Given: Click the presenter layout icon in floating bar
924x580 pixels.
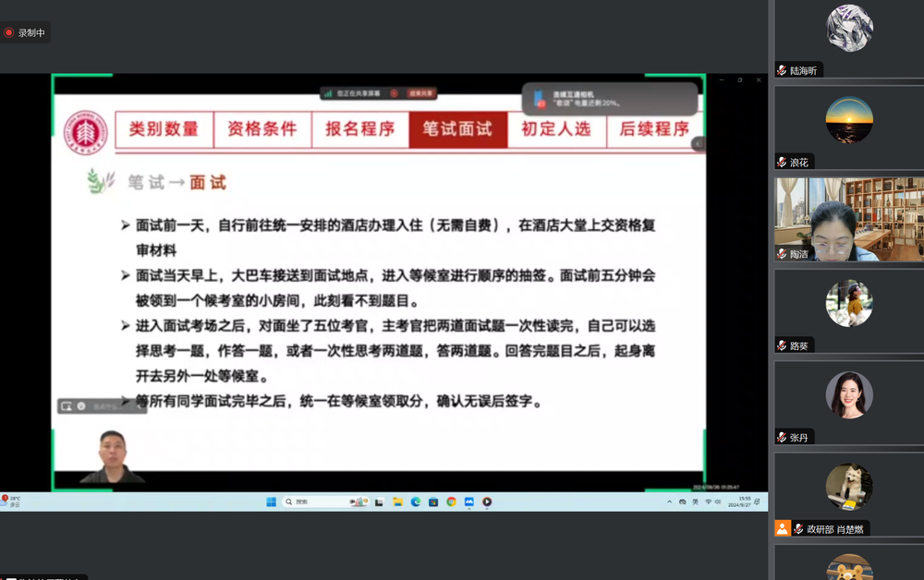Looking at the screenshot, I should 67,405.
